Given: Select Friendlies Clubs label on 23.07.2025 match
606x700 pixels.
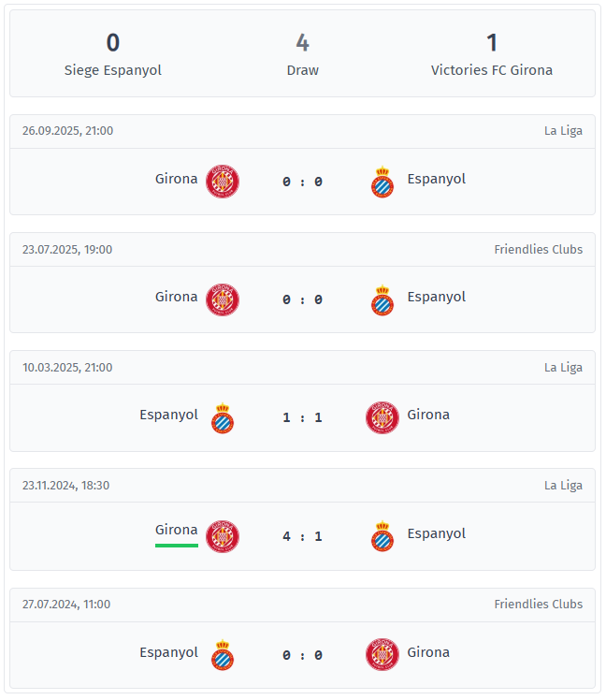Looking at the screenshot, I should click(x=538, y=249).
